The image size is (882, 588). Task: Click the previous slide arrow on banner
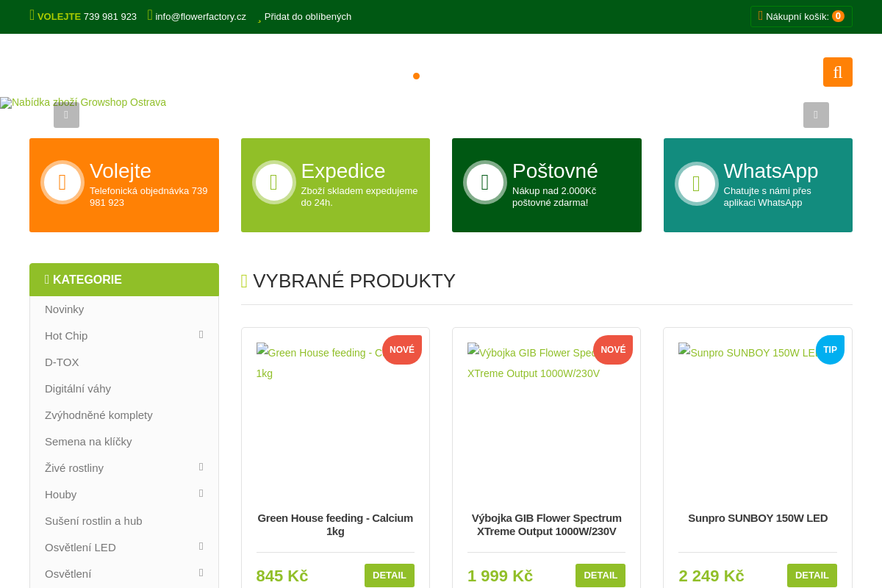pyautogui.click(x=66, y=115)
